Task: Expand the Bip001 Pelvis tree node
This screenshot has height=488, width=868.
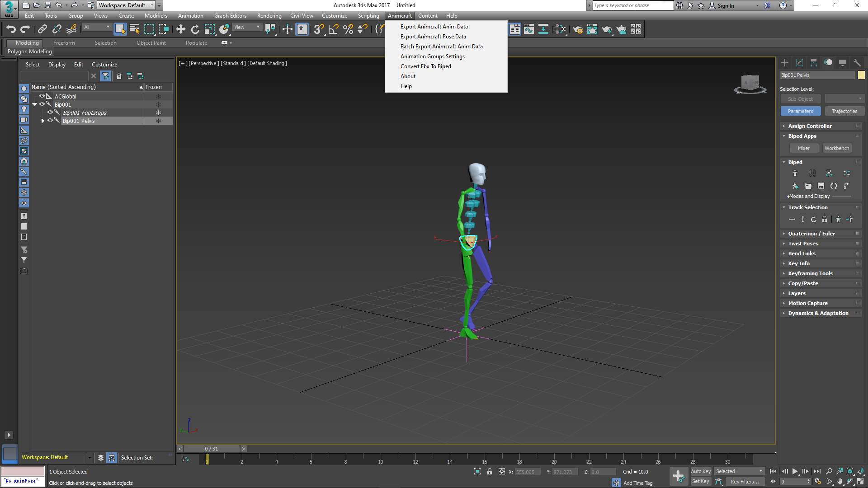Action: [x=43, y=121]
